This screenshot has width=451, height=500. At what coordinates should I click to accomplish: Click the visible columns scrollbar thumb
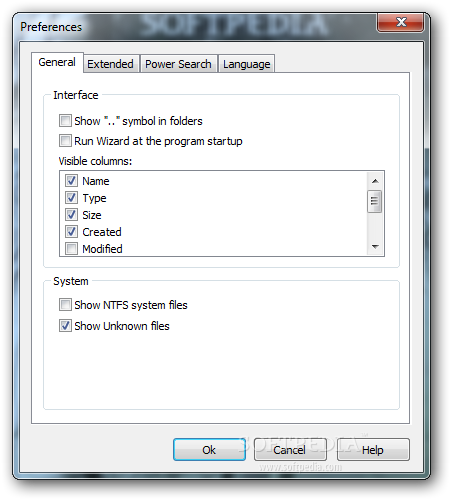click(375, 201)
